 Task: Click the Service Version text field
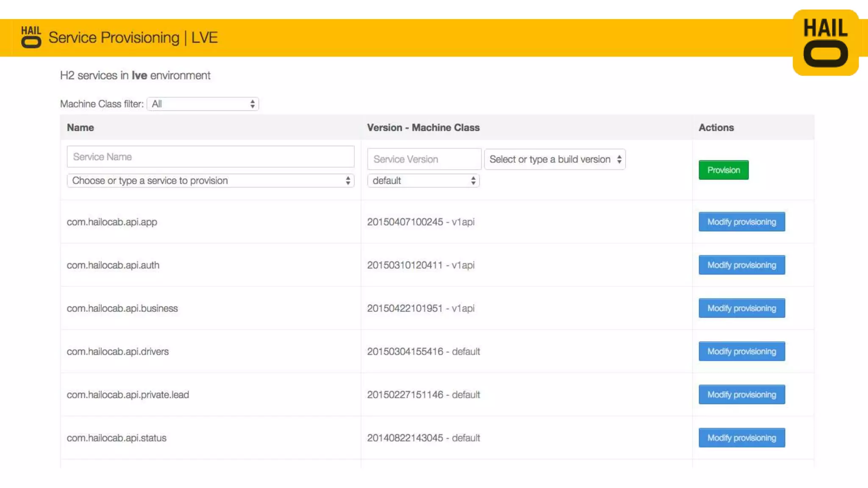point(424,159)
